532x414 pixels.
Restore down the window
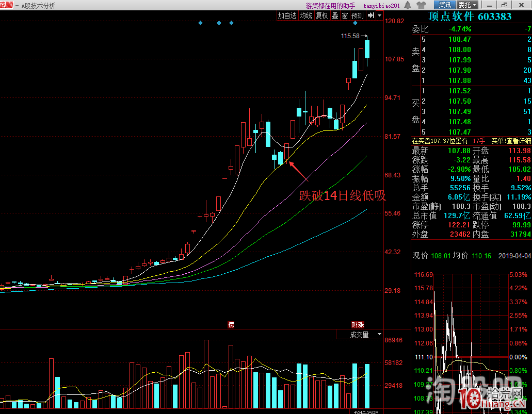point(505,5)
